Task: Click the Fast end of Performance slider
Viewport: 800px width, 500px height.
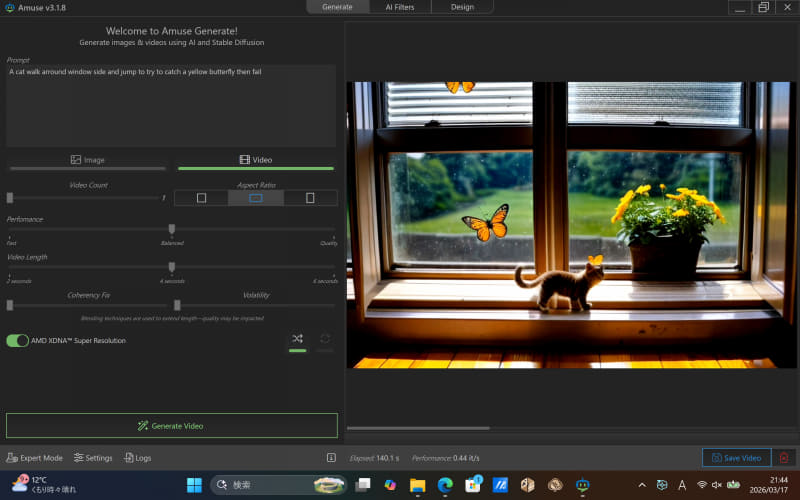Action: tap(11, 243)
